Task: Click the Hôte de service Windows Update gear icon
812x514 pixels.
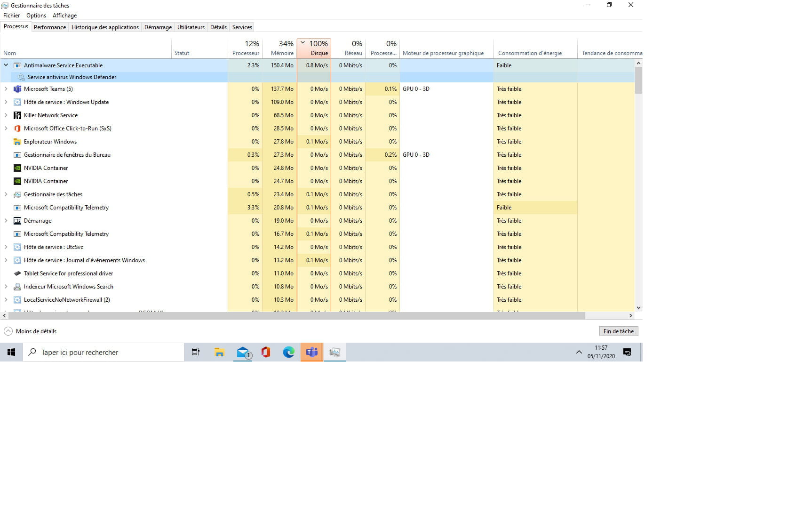Action: point(17,102)
